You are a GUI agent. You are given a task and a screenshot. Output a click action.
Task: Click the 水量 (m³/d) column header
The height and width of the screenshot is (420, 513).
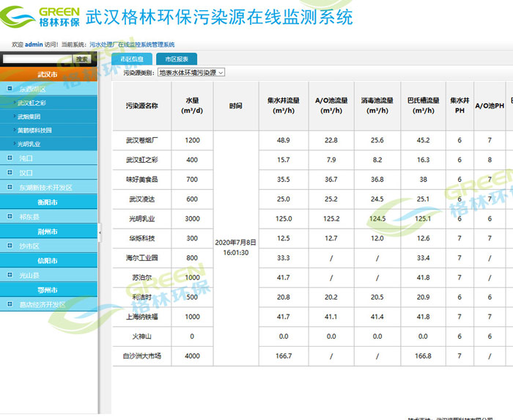[x=192, y=106]
